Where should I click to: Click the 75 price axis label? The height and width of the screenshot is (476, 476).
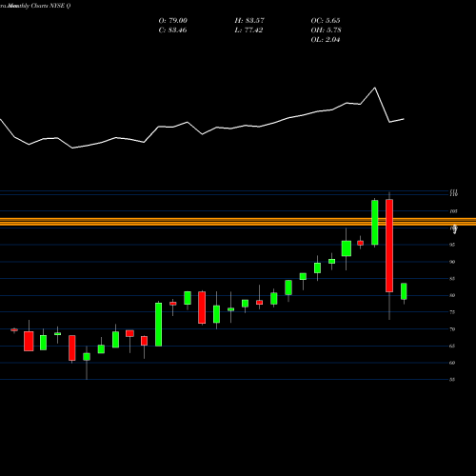click(x=452, y=312)
